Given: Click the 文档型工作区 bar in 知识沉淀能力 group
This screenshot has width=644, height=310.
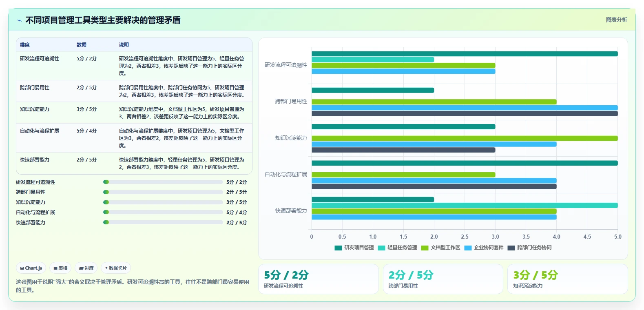Looking at the screenshot, I should pos(465,138).
